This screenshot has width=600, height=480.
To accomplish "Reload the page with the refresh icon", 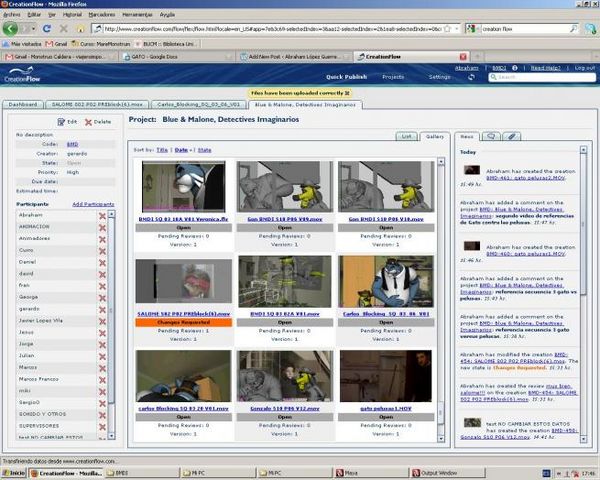I will pos(47,29).
